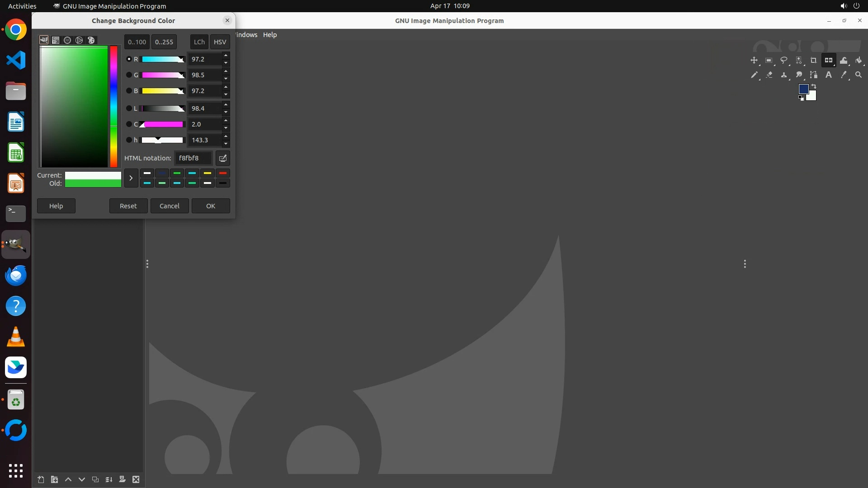Switch to the CMYK color selector tab
868x488 pixels.
56,40
